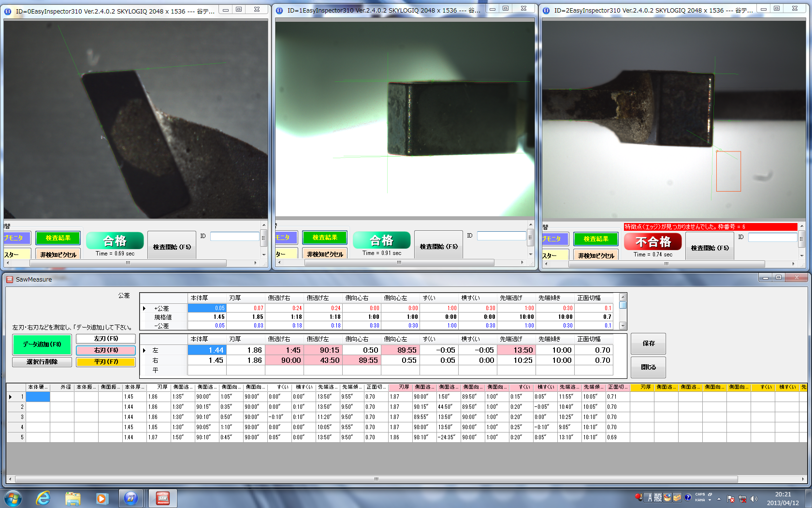The image size is (812, 508).
Task: Switch to EasyInspector blue taskbar icon
Action: coord(131,498)
